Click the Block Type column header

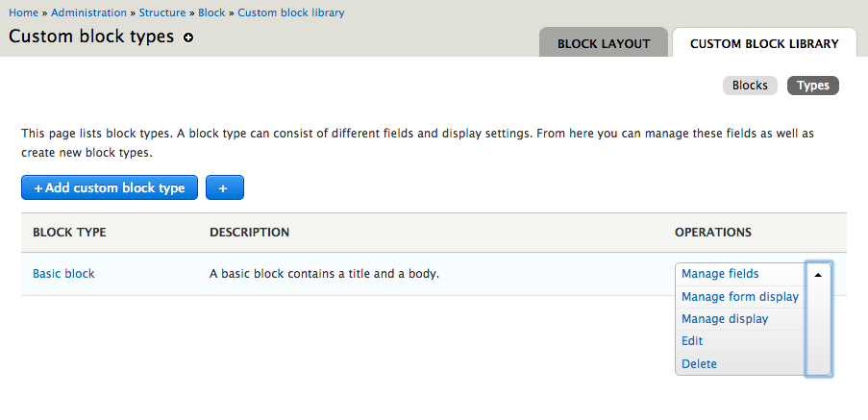pos(69,233)
